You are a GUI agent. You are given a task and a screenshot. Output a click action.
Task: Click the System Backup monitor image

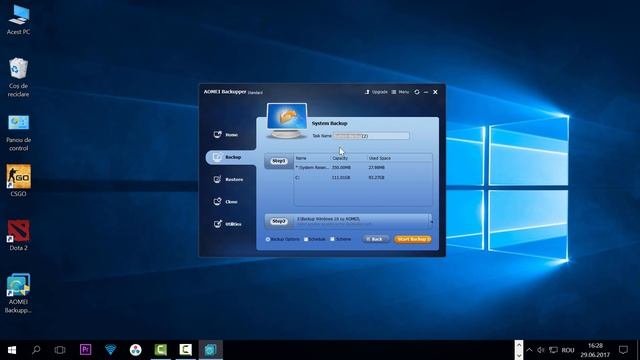(x=287, y=121)
